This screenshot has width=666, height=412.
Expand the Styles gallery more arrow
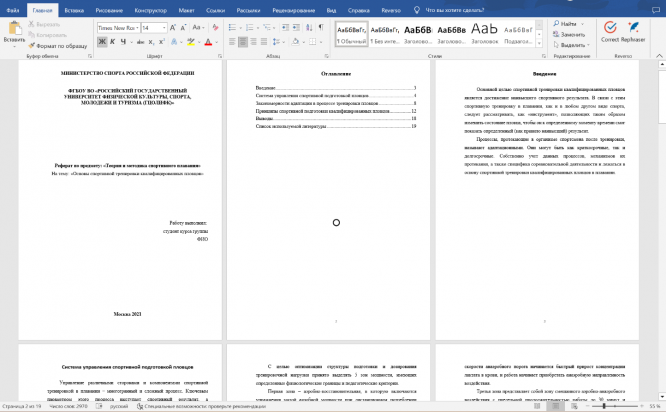[x=539, y=43]
